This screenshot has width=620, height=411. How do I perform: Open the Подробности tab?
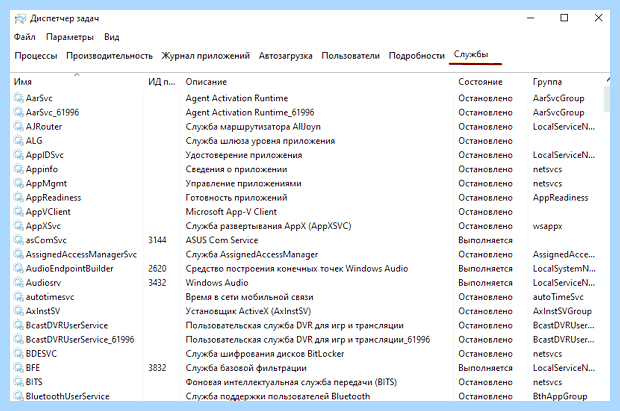416,56
